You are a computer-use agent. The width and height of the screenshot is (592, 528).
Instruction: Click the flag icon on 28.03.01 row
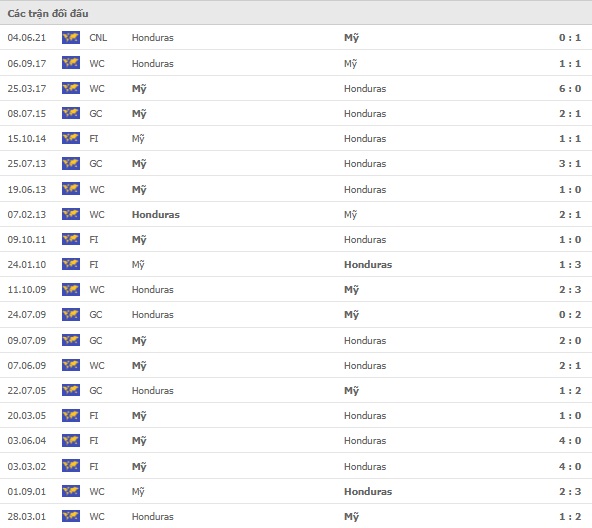(x=71, y=516)
